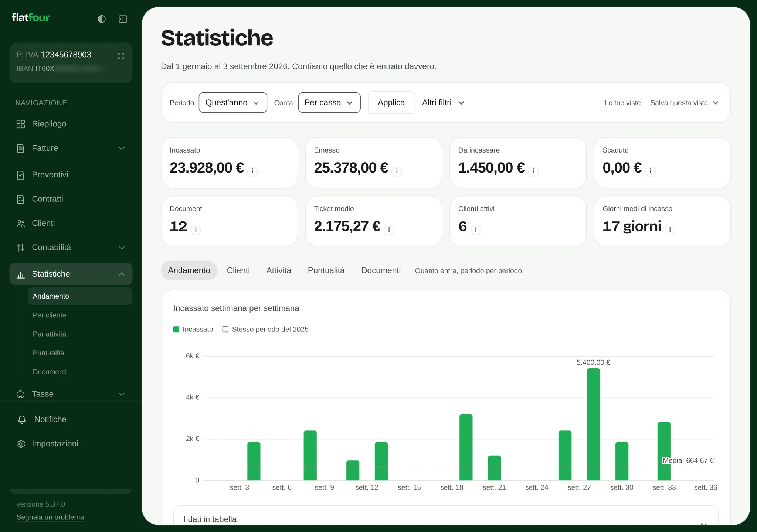This screenshot has height=532, width=757.
Task: Collapse the Statistiche submenu chevron
Action: click(x=122, y=274)
